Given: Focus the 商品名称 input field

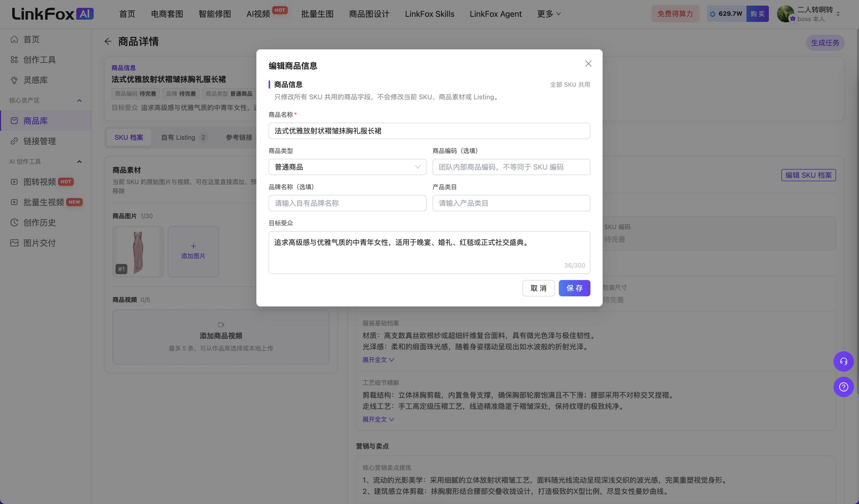Looking at the screenshot, I should tap(429, 131).
